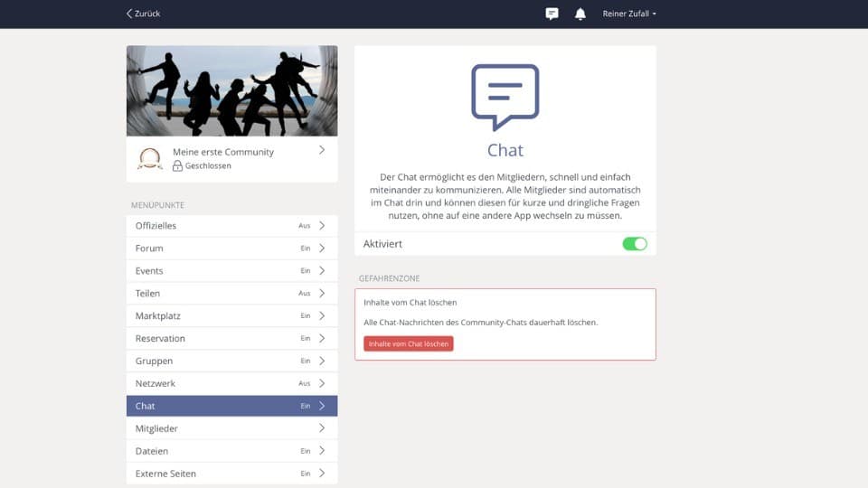Click the GEFAHRENZONE section label

[x=389, y=278]
